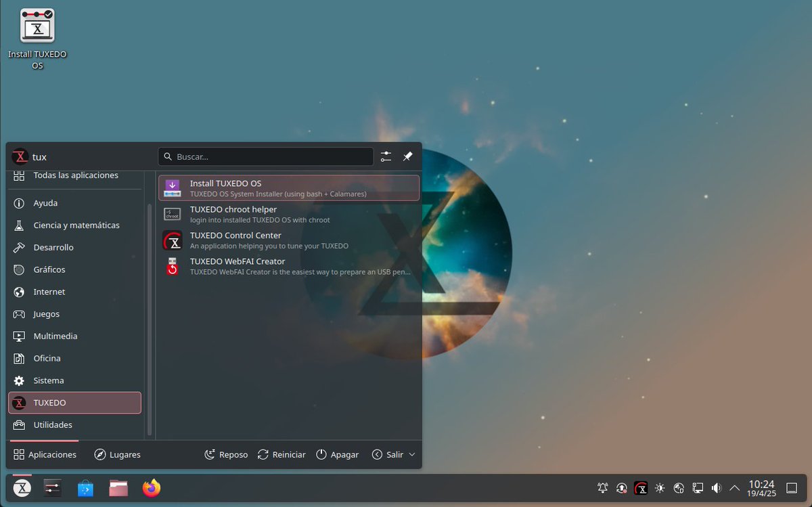Switch to the Lugares tab
The width and height of the screenshot is (812, 507).
point(117,454)
